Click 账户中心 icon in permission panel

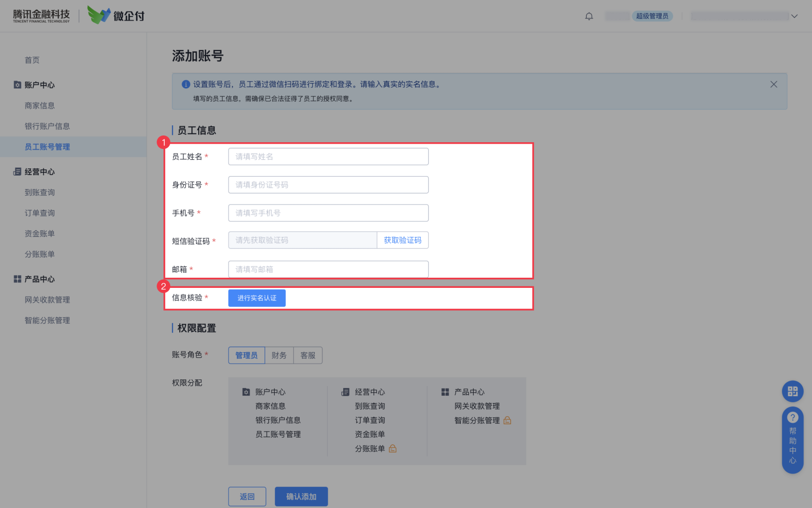[x=246, y=392]
